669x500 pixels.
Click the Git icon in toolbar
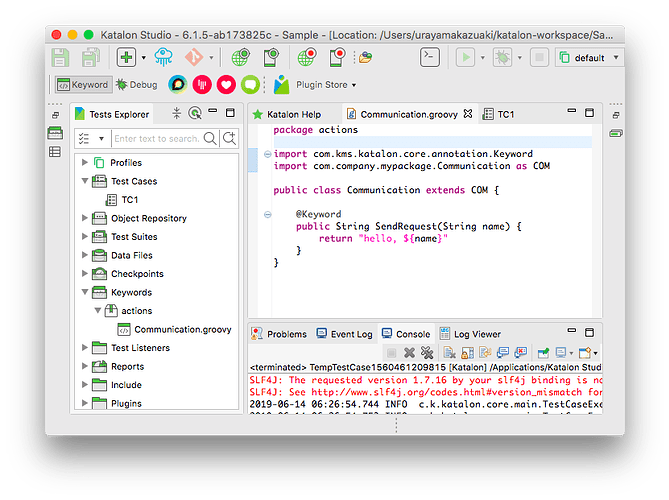(194, 57)
